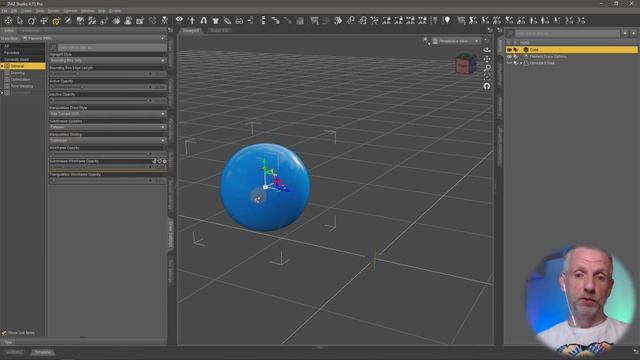640x360 pixels.
Task: Open the Perspective View camera dropdown
Action: point(456,41)
